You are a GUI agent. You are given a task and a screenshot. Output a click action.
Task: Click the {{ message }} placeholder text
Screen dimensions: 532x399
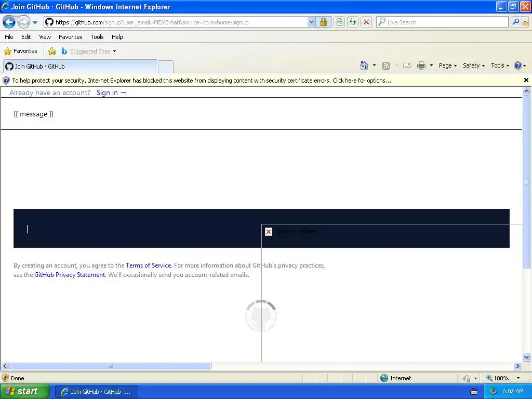pos(34,114)
